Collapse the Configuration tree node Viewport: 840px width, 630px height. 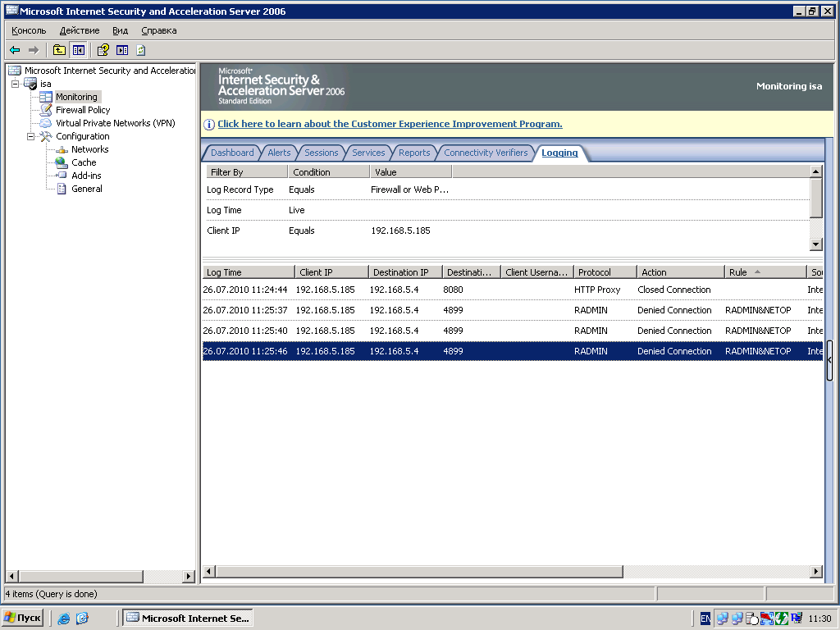coord(30,136)
